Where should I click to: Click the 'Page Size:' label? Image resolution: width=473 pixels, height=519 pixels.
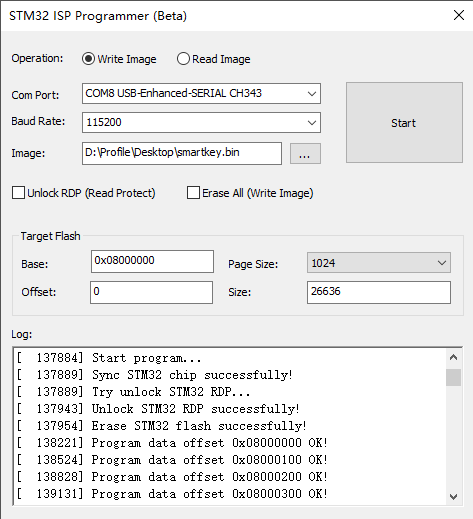(253, 264)
